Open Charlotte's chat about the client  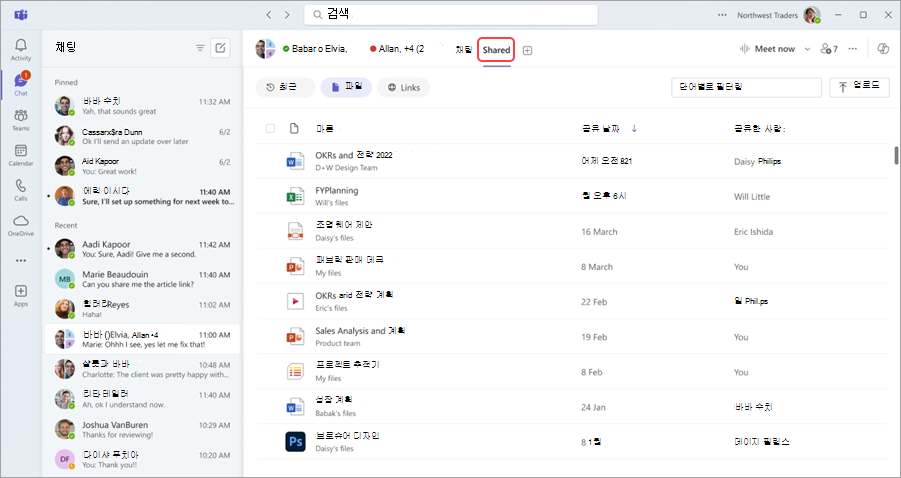pyautogui.click(x=142, y=369)
